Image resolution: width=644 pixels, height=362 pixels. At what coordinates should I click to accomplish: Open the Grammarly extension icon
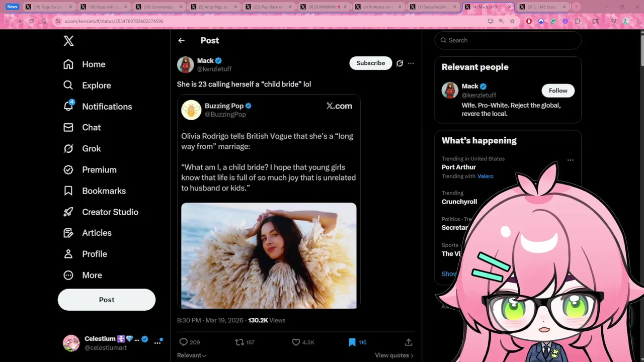(x=553, y=21)
